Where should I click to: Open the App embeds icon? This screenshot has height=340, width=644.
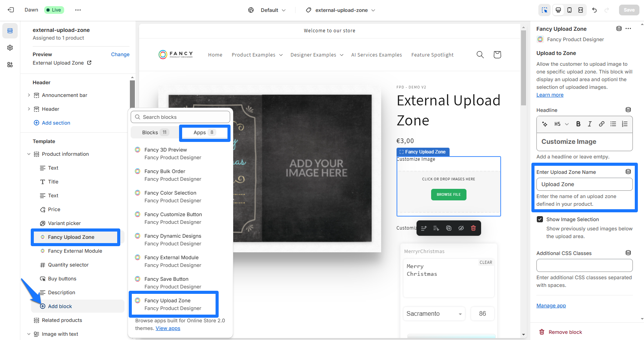click(10, 65)
